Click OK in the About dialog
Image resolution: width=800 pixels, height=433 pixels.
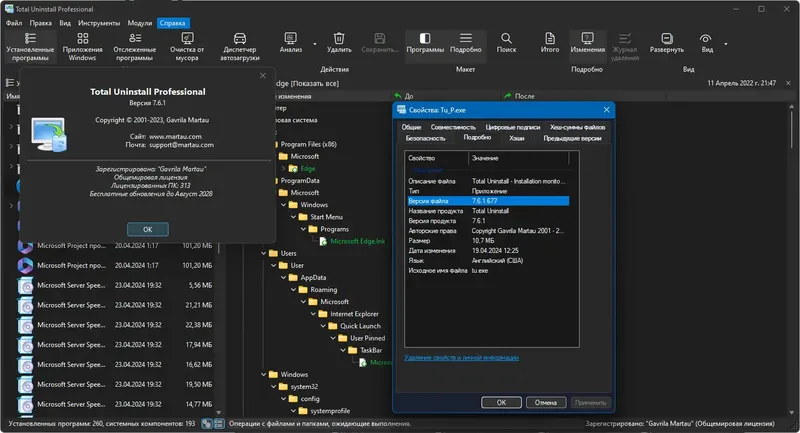[147, 230]
